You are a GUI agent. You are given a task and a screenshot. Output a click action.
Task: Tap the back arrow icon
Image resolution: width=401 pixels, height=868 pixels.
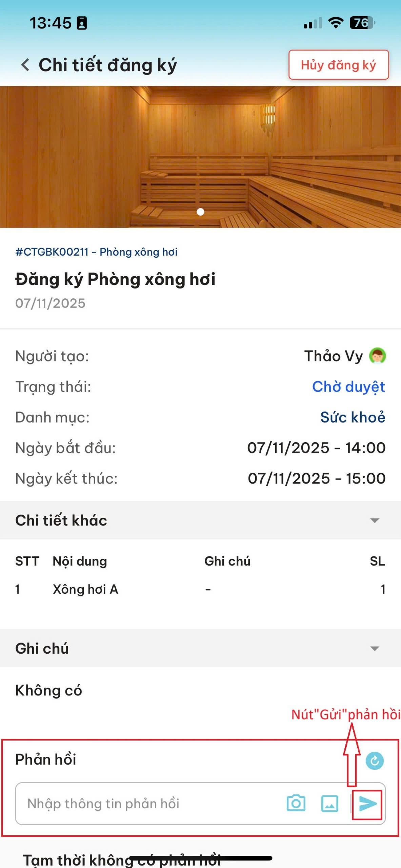25,64
